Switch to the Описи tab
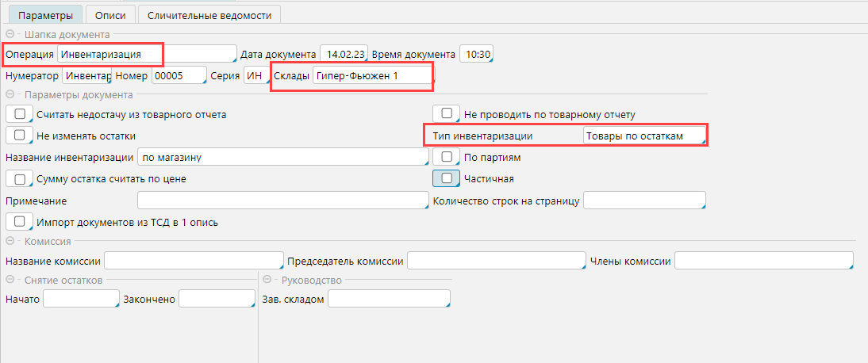 click(x=109, y=15)
